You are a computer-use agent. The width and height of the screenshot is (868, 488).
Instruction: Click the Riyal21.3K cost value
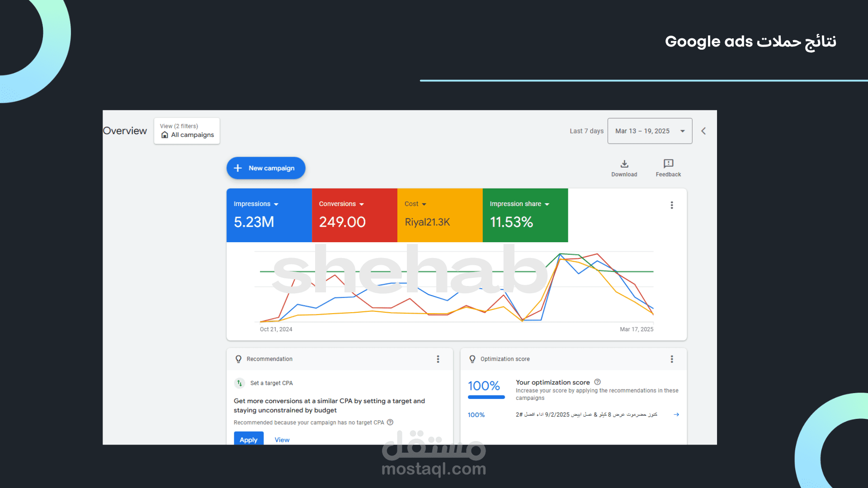tap(427, 222)
